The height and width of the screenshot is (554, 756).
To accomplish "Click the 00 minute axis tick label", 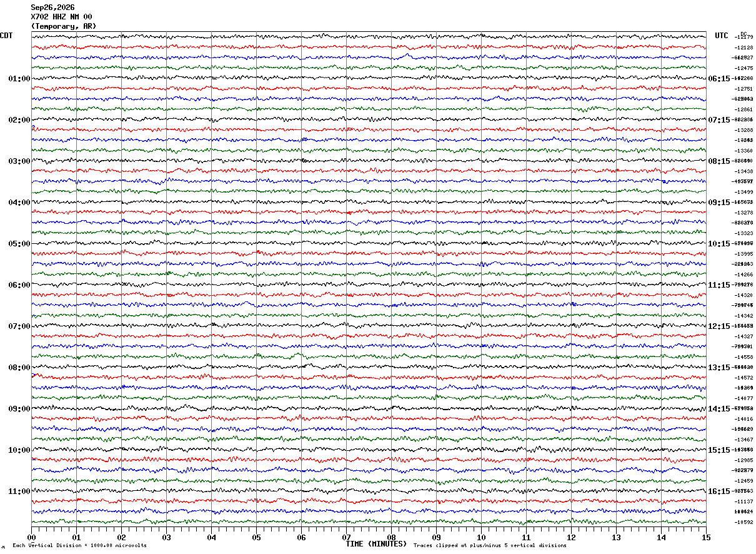I will [31, 537].
